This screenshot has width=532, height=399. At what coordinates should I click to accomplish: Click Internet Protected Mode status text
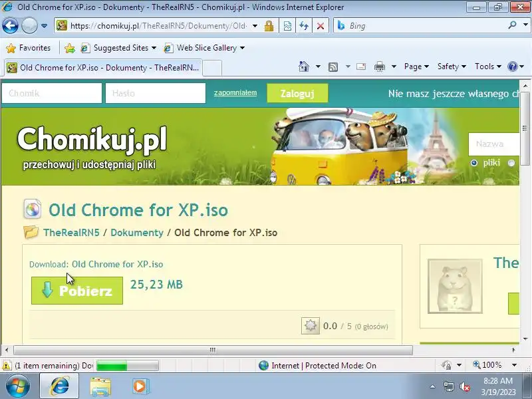[x=324, y=366]
